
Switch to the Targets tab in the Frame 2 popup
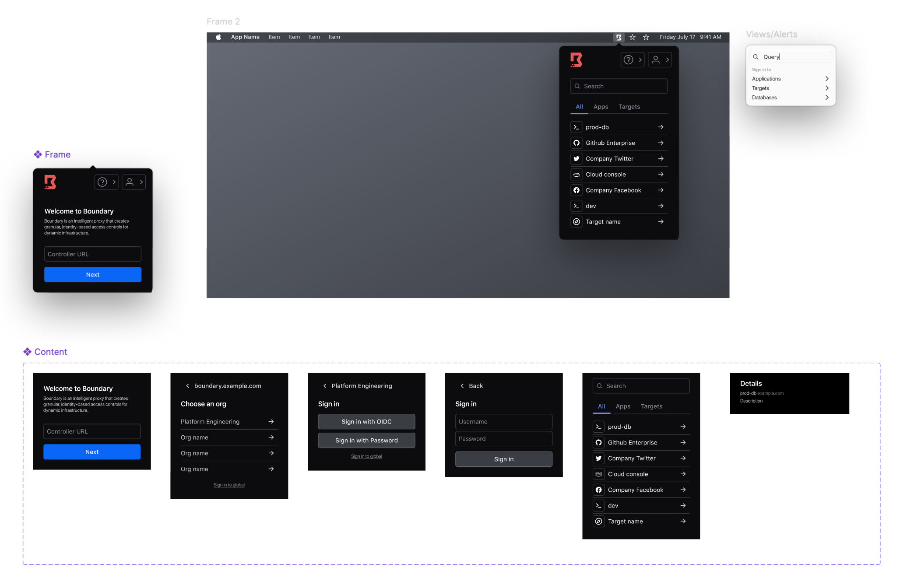[629, 107]
